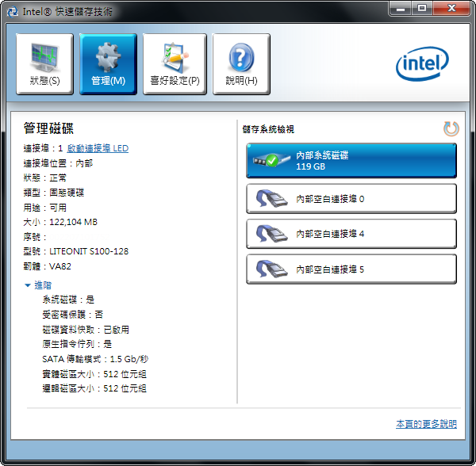Select the 內部系統磁碟 119 GB disk

(x=351, y=161)
